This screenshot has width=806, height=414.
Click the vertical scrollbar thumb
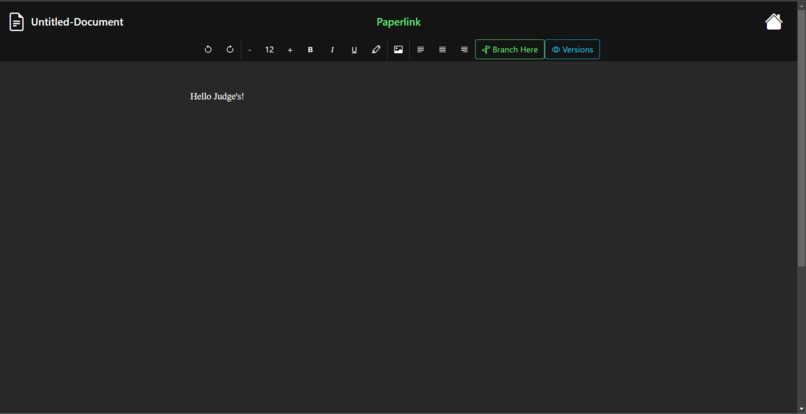point(801,137)
